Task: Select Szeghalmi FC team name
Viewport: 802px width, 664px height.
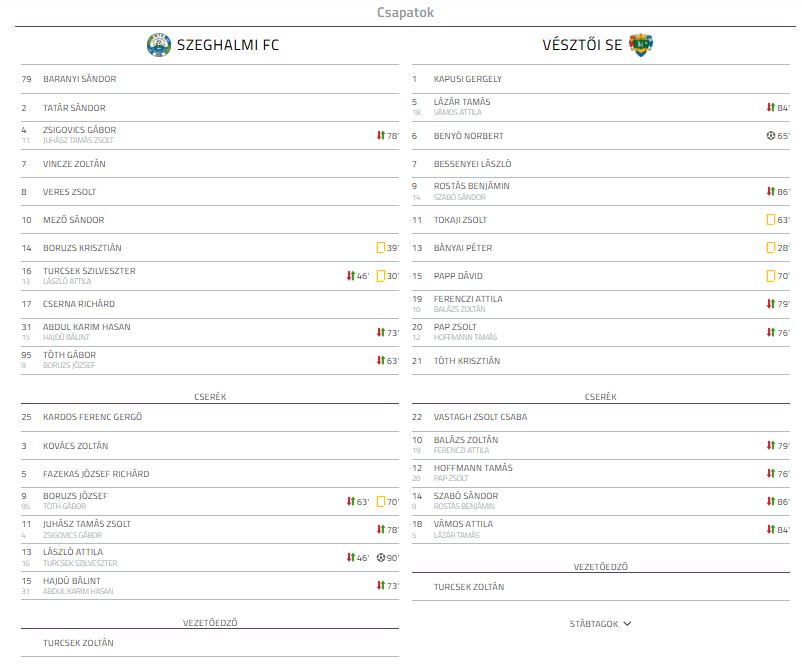Action: click(x=228, y=45)
